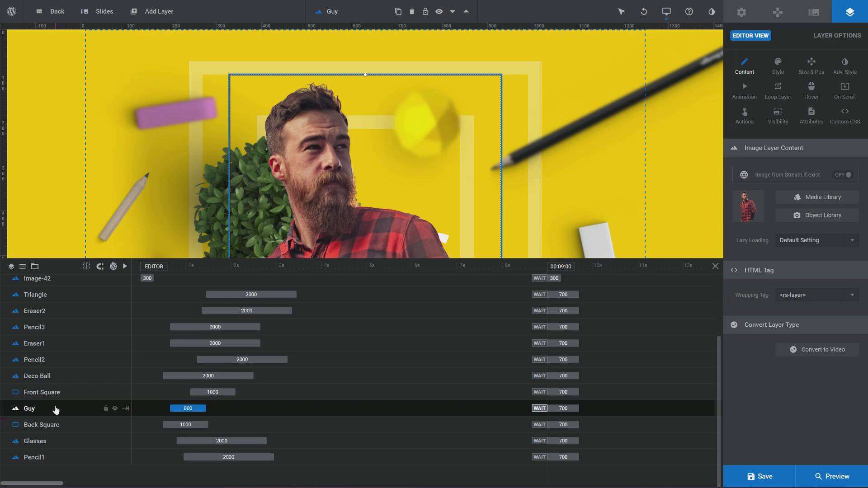
Task: Toggle layer visibility eye in top toolbar
Action: 439,11
